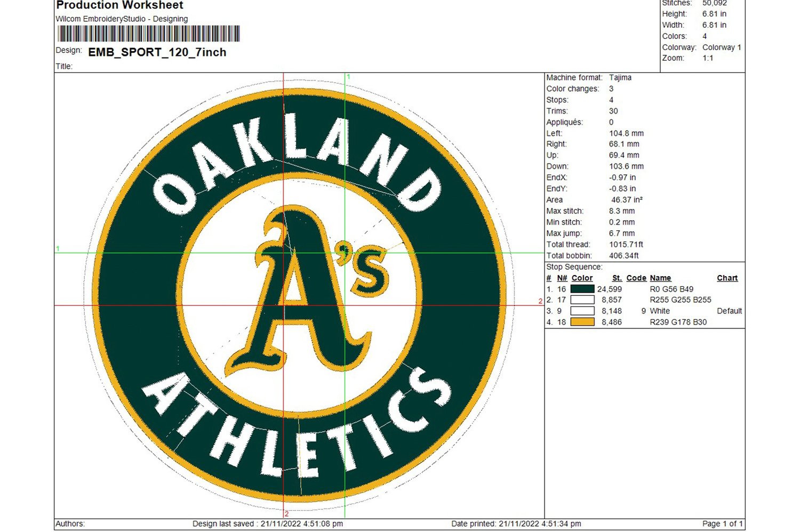Click the 'Production Worksheet' heading
This screenshot has height=532, width=800.
[x=119, y=5]
